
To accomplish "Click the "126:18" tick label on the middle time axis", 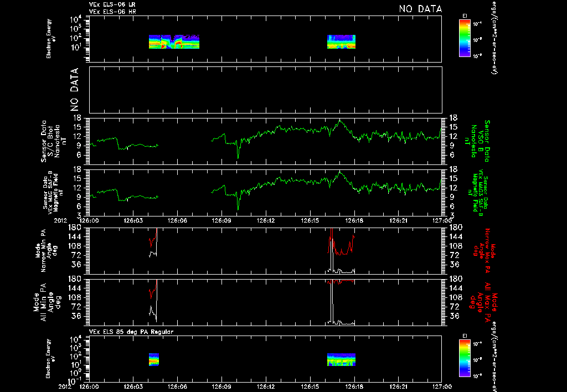I will [354, 220].
